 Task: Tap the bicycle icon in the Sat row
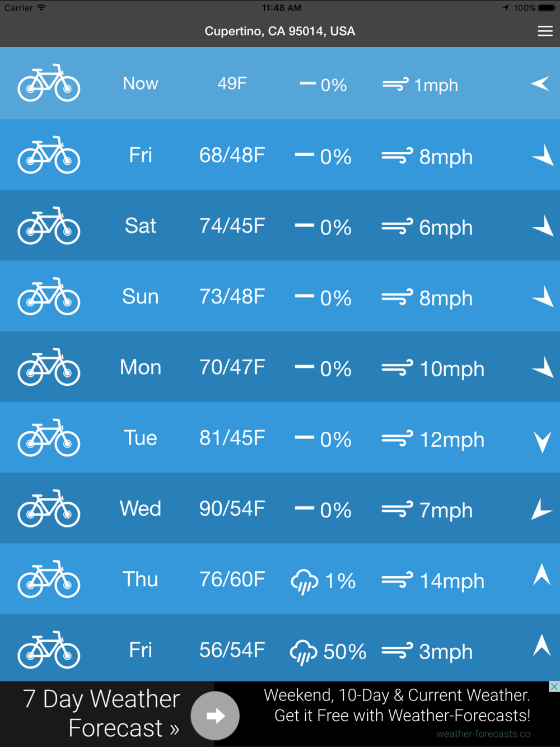click(49, 226)
